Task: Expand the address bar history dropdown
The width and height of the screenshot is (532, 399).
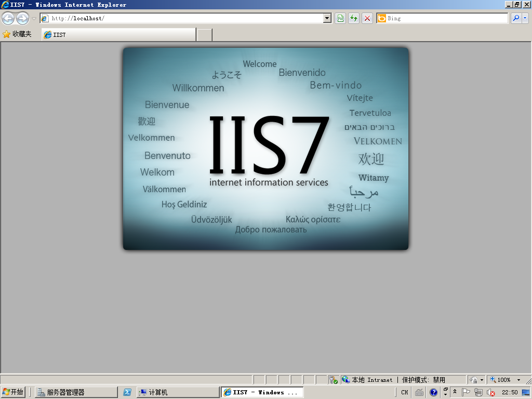Action: (x=327, y=18)
